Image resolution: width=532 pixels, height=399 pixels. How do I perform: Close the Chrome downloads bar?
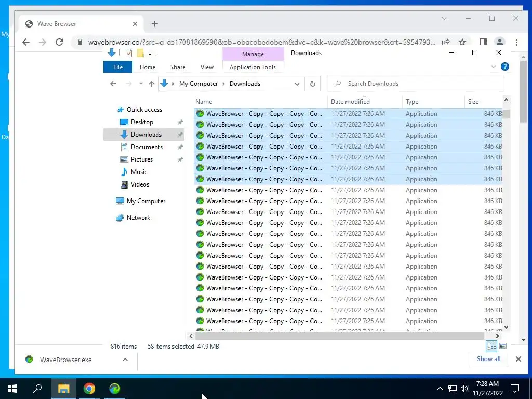[518, 359]
